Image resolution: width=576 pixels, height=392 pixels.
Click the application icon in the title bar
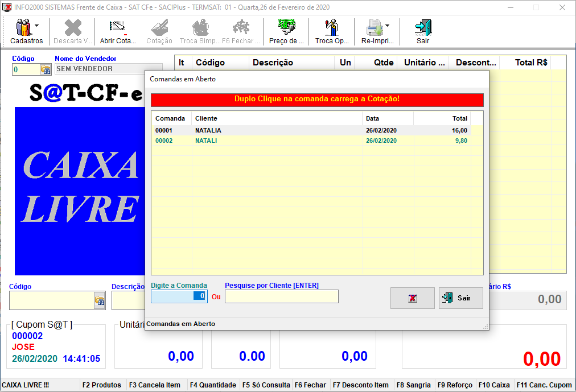(x=7, y=7)
